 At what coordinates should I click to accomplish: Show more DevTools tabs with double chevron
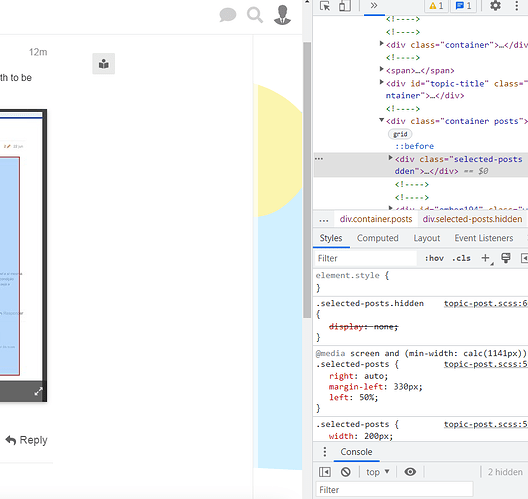[x=374, y=6]
